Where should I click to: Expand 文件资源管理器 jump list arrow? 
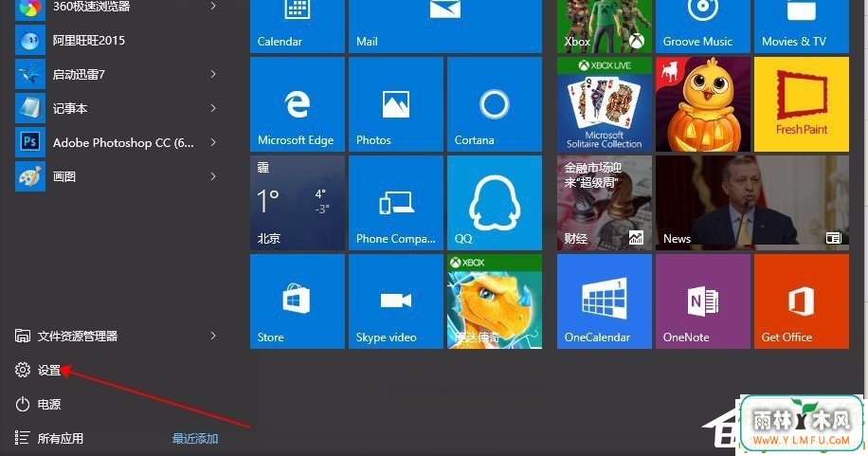pos(213,336)
